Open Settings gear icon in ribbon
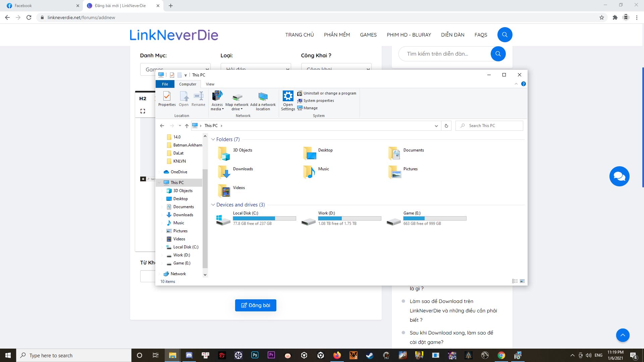 pyautogui.click(x=288, y=97)
